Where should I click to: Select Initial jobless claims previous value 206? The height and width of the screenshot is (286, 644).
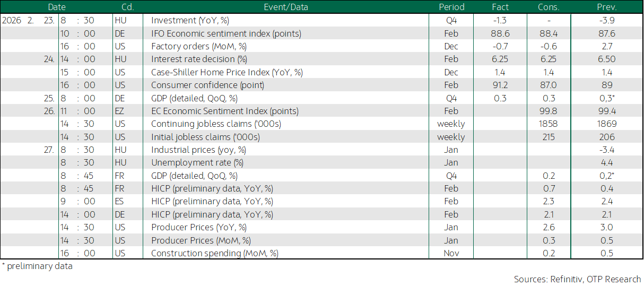pos(606,137)
